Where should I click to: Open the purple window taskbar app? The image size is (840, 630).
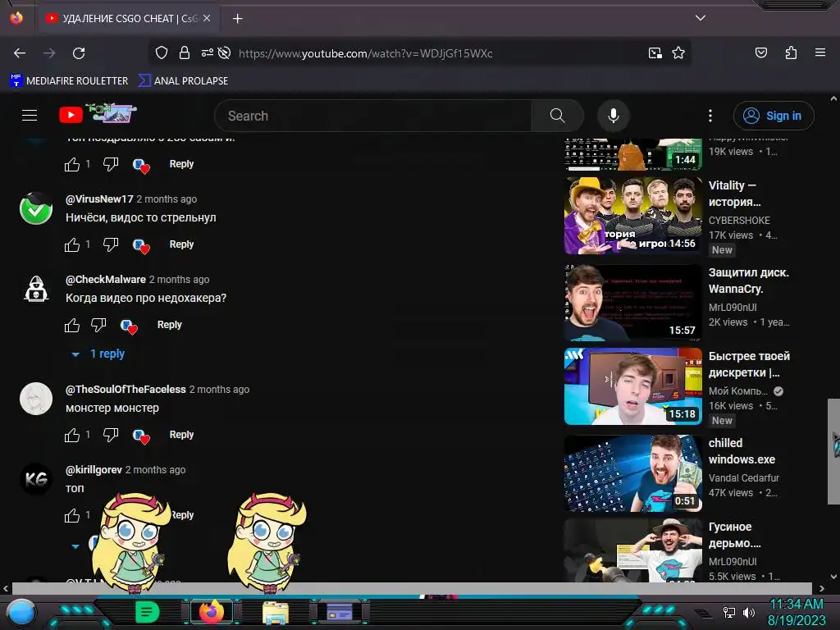(x=340, y=612)
